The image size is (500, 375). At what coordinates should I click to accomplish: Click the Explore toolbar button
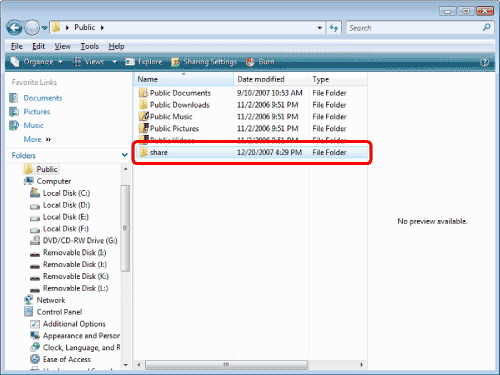[x=144, y=62]
